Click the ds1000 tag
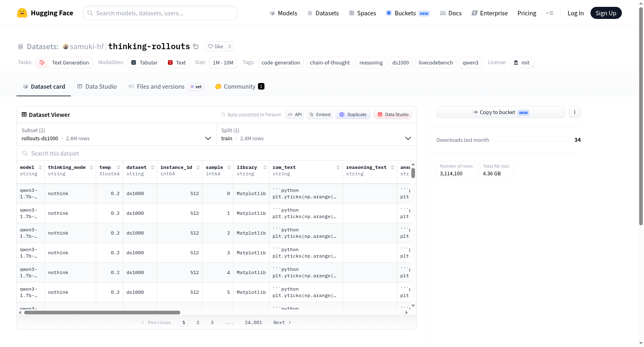The width and height of the screenshot is (644, 347). [x=400, y=62]
